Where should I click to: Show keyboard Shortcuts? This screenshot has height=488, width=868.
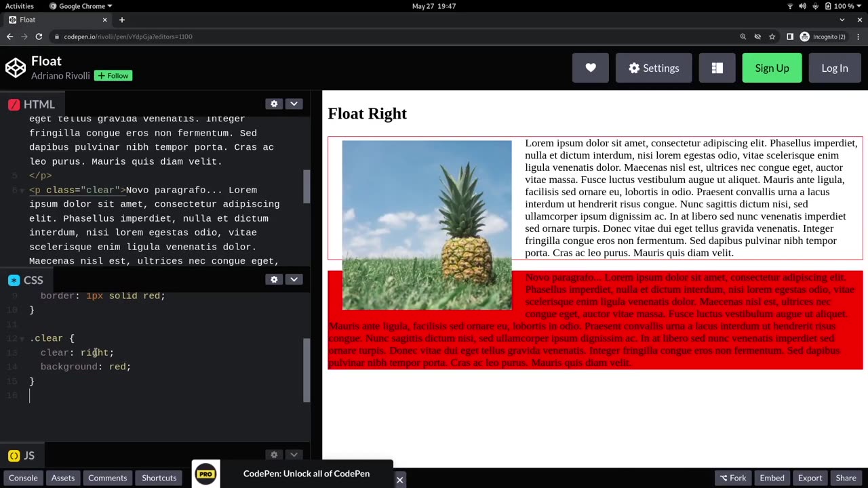pos(159,478)
